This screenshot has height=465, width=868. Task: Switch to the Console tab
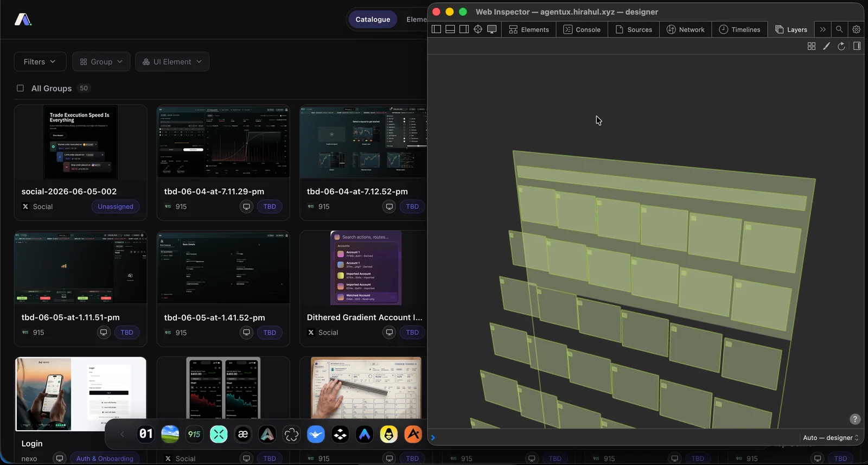(x=582, y=29)
